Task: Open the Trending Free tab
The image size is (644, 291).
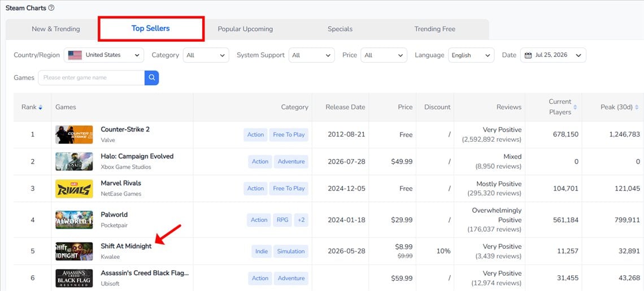Action: pos(434,29)
